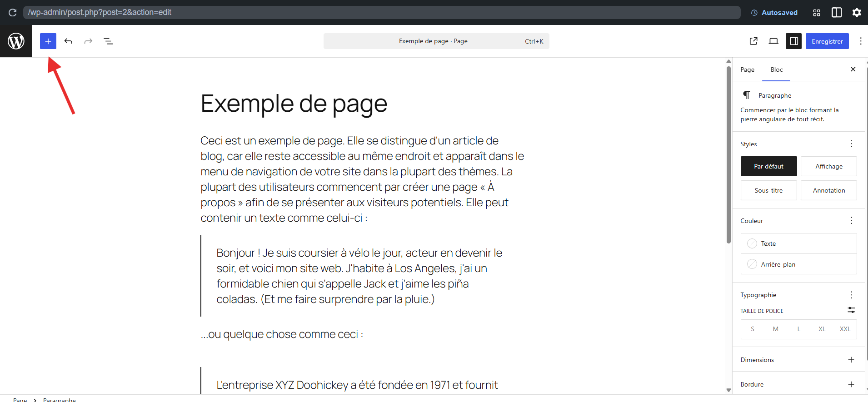Open the Arrière-plan color picker
Screen dimensions: 868x402
point(799,264)
